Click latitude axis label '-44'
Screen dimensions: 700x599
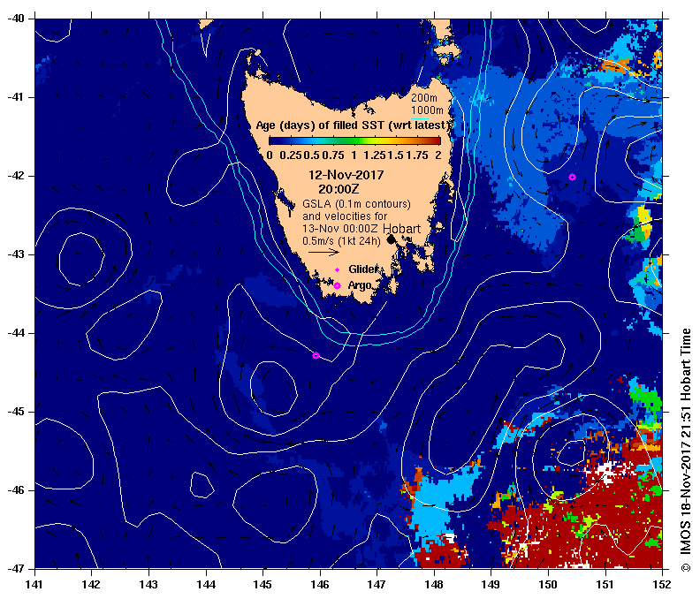pos(16,333)
